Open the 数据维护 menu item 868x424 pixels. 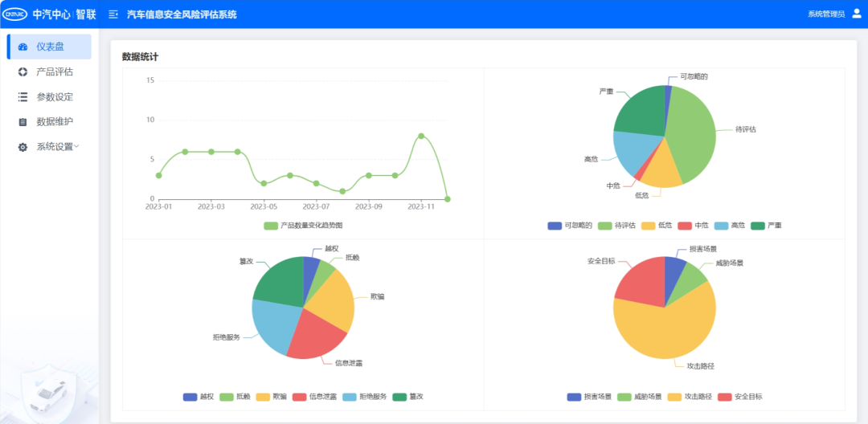(49, 121)
